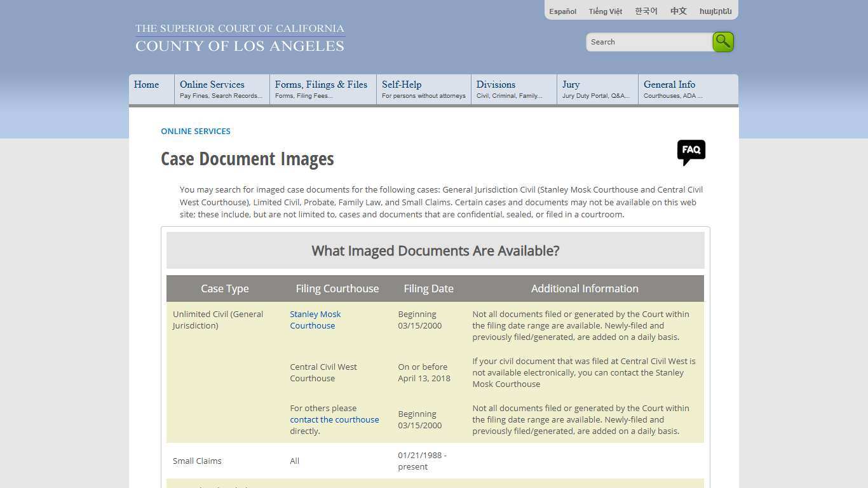Viewport: 868px width, 488px height.
Task: Click the Superior Court of California logo
Action: [x=240, y=37]
